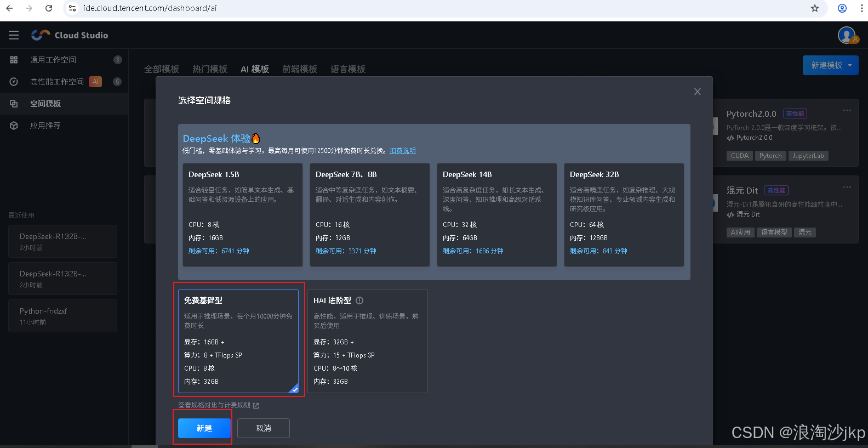Viewport: 868px width, 448px height.
Task: Open the 查看规格对比与计费规则 link
Action: 214,405
